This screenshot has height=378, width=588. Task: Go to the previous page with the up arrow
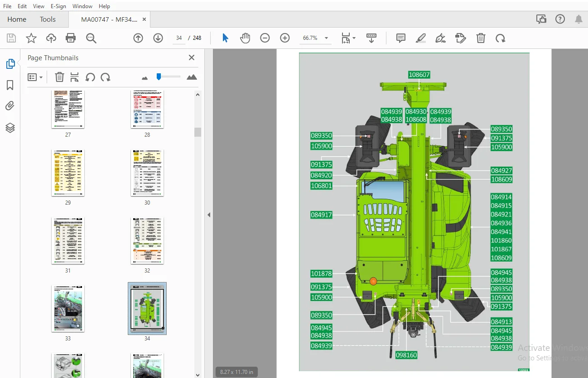coord(138,38)
